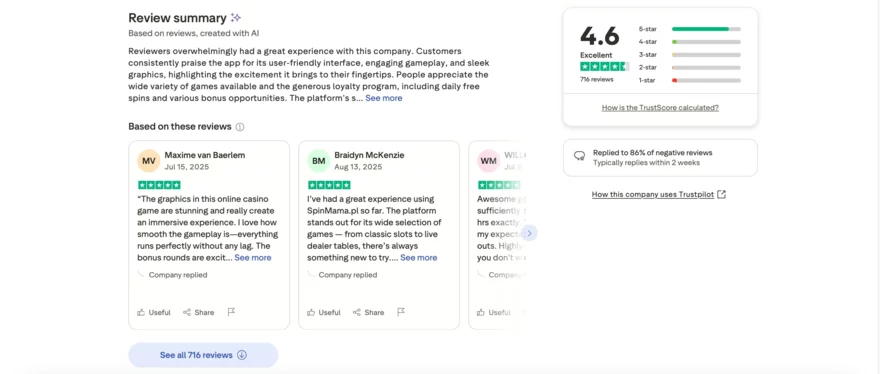Click the next arrow on the reviews carousel
Screen dimensions: 880x374
529,233
